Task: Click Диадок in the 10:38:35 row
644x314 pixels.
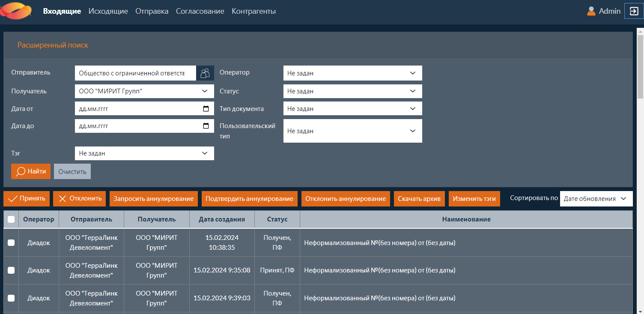Action: pyautogui.click(x=39, y=243)
